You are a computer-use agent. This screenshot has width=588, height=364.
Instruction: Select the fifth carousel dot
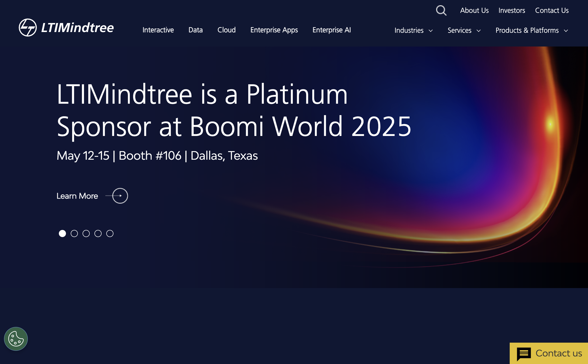(110, 233)
